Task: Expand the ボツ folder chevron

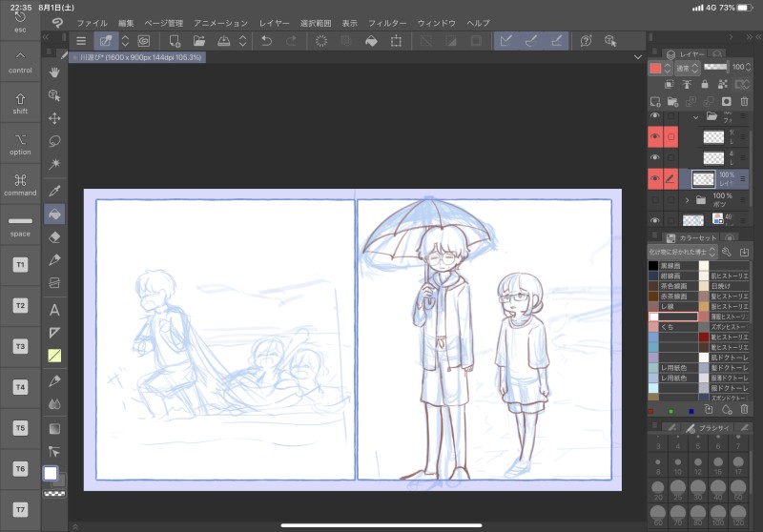Action: [x=687, y=199]
